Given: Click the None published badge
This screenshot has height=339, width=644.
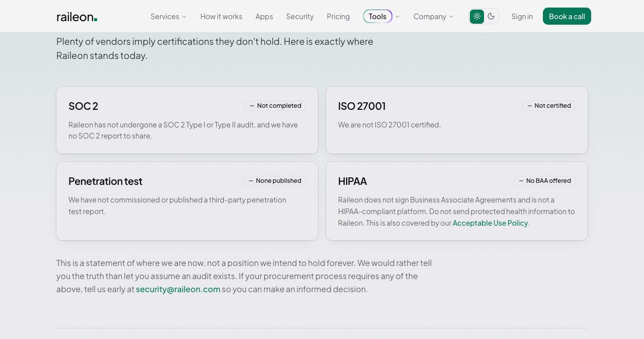Looking at the screenshot, I should pos(275,181).
